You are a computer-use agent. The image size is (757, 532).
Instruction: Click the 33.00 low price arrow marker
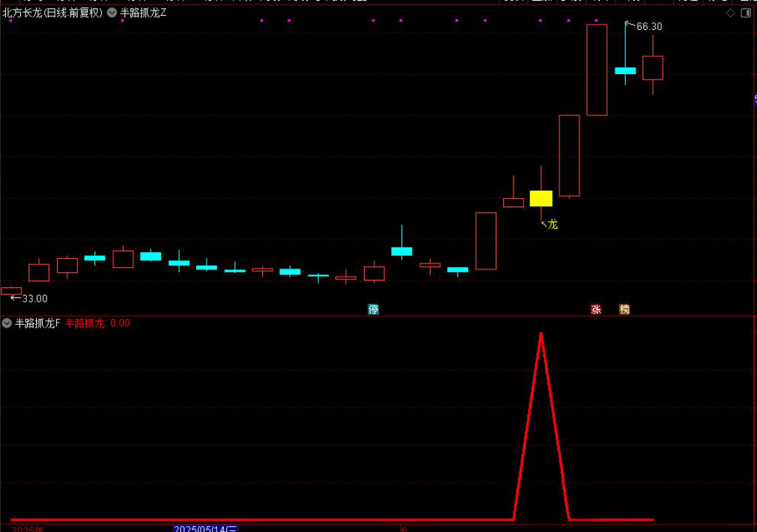(34, 299)
